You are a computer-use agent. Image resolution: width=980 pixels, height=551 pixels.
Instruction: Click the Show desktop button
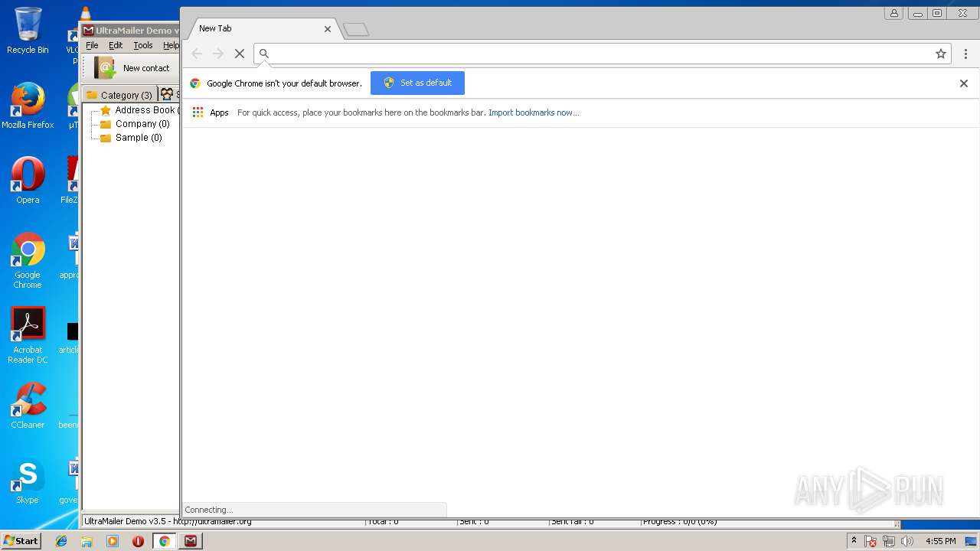972,541
